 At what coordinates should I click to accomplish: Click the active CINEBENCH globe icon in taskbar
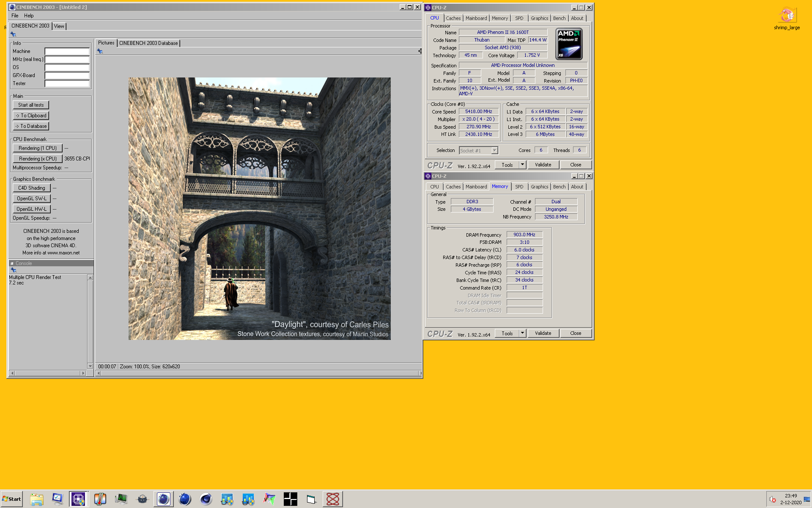[x=163, y=500]
